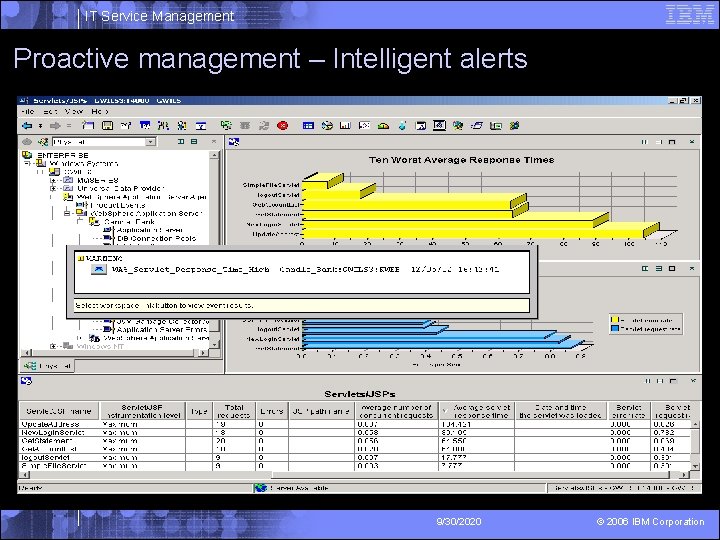
Task: Click the New Window toolbar icon
Action: (88, 125)
